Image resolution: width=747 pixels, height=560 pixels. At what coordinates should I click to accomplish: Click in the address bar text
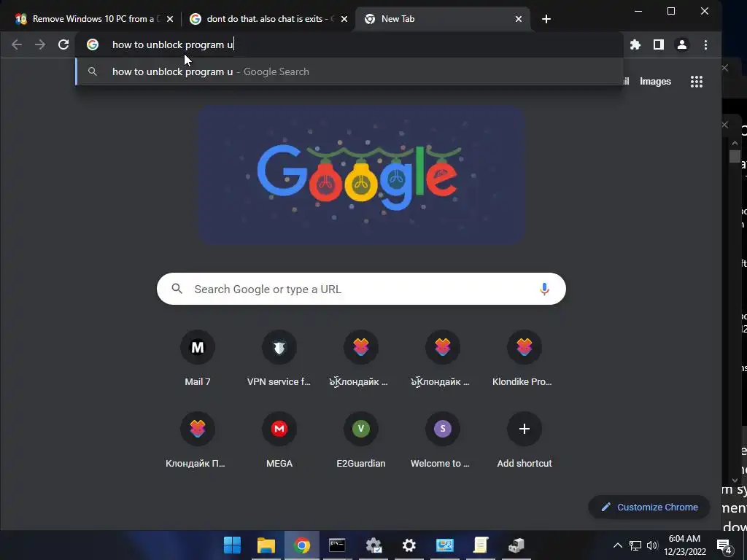[173, 44]
